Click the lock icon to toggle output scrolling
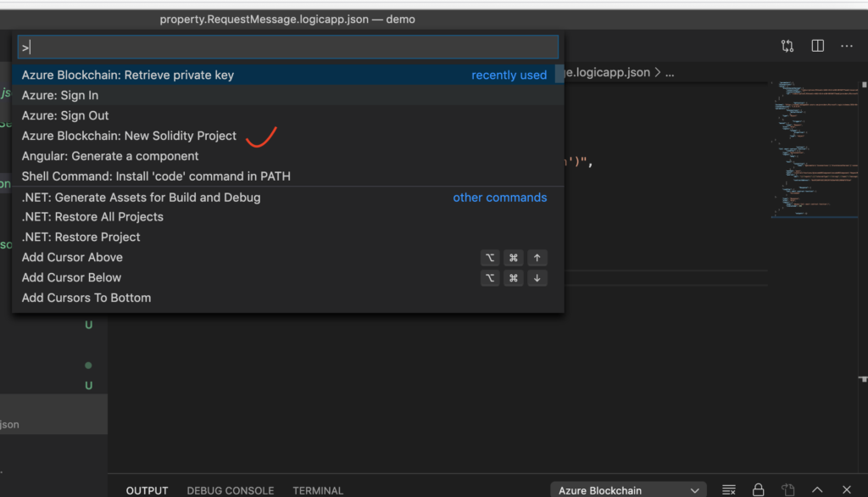868x497 pixels. 758,489
